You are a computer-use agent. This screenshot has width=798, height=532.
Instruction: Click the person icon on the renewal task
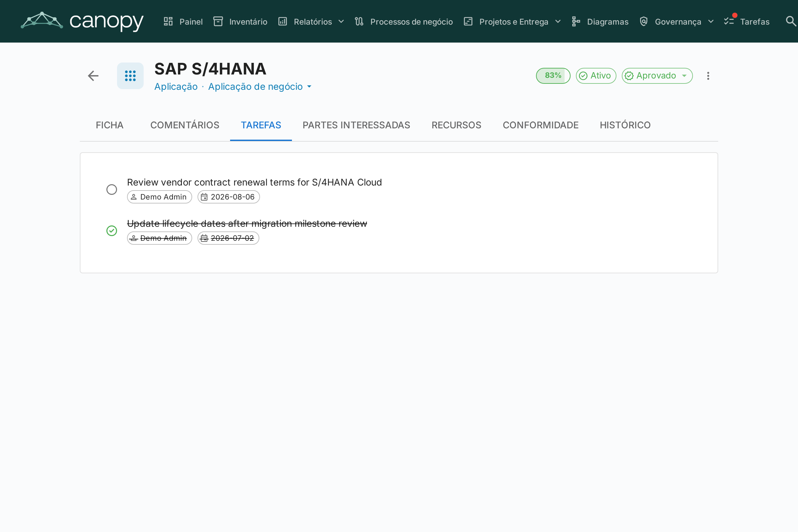[x=134, y=197]
